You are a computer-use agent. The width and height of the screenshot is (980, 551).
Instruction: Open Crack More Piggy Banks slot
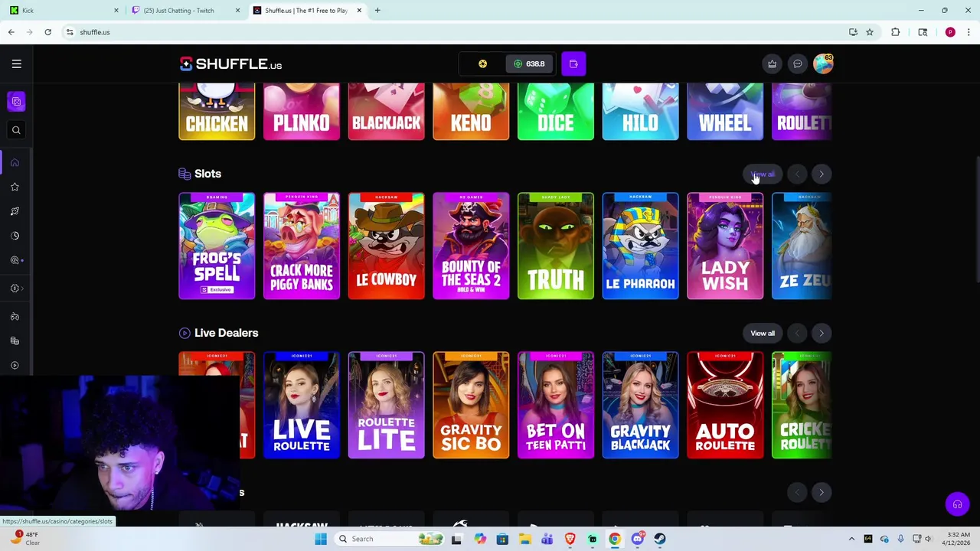[x=302, y=246]
